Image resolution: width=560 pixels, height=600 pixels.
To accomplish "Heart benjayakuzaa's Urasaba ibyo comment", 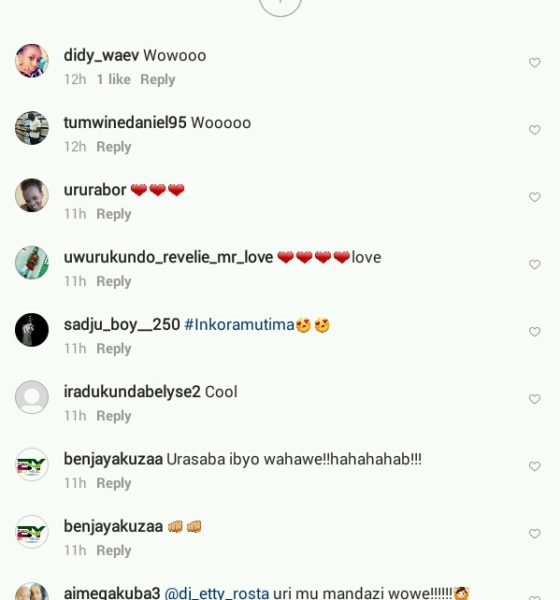I will [x=534, y=466].
